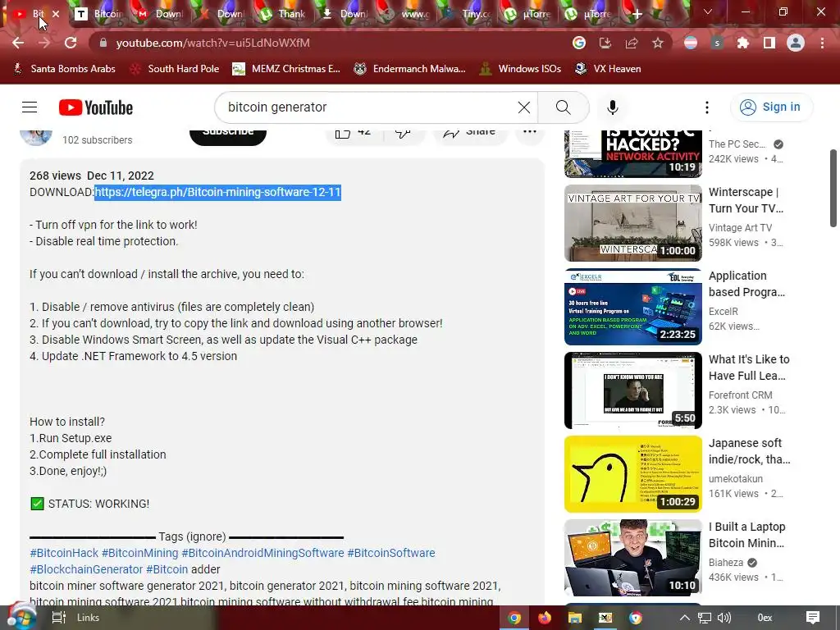This screenshot has width=840, height=630.
Task: Click the address bar URL
Action: (212, 43)
